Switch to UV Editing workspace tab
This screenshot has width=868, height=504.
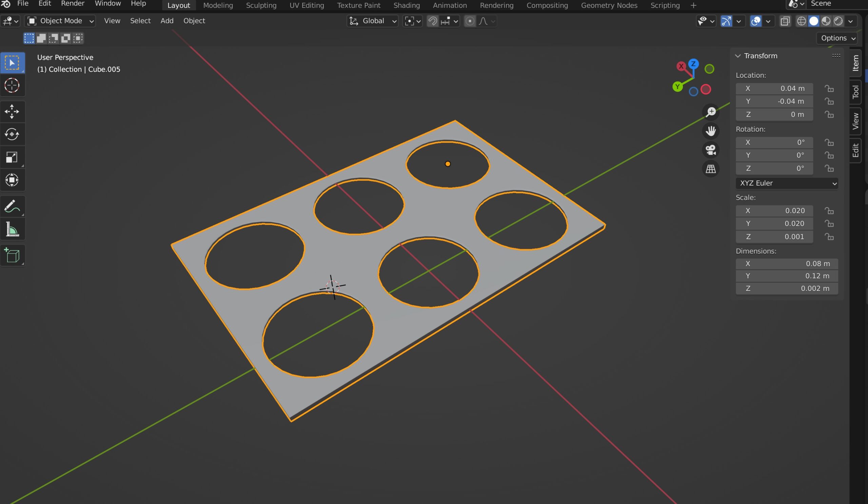tap(307, 5)
